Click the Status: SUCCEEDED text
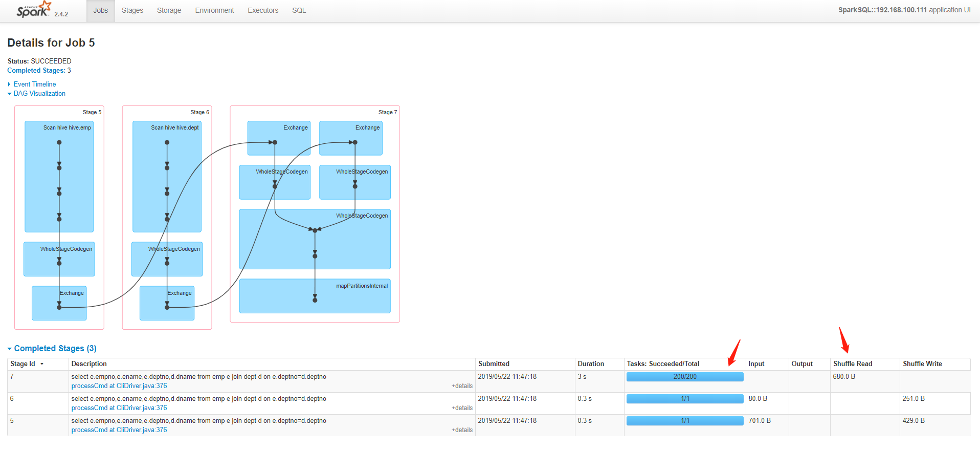The width and height of the screenshot is (980, 449). pos(39,61)
